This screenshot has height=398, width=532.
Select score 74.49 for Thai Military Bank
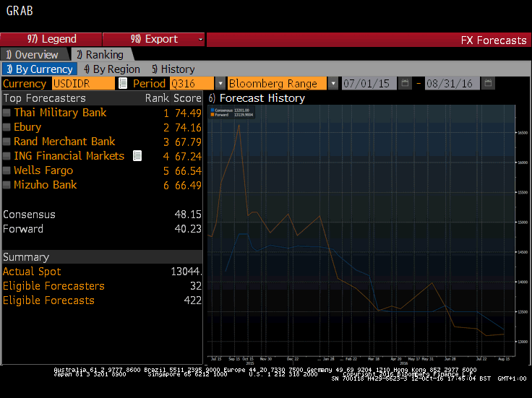[x=188, y=113]
